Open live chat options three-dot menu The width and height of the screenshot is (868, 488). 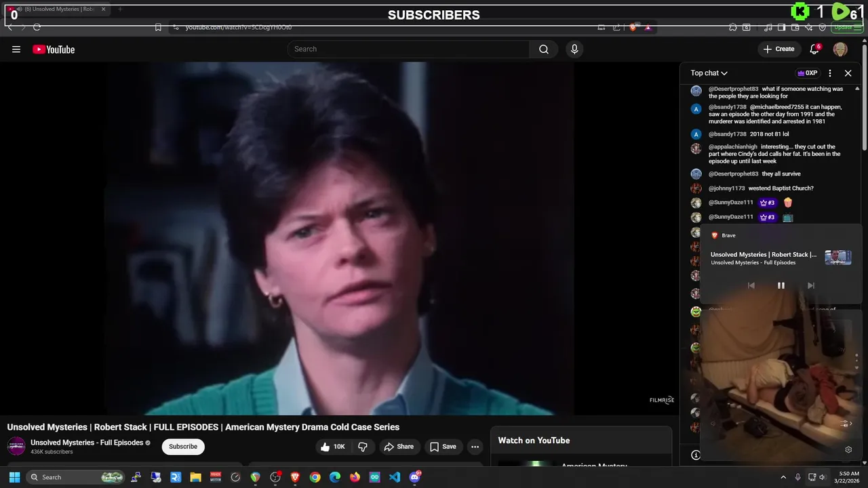pos(830,73)
